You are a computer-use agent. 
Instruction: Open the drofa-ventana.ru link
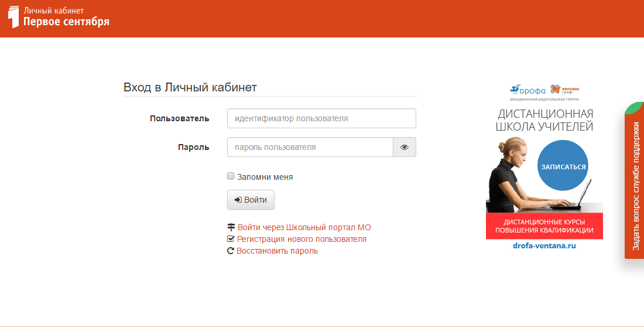[x=544, y=246]
